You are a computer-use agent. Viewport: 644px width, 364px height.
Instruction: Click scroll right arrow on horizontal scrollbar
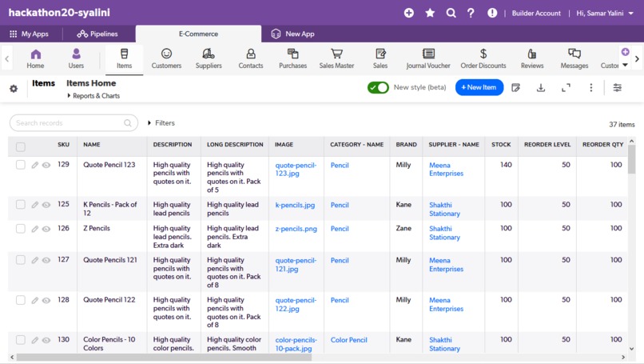tap(623, 357)
